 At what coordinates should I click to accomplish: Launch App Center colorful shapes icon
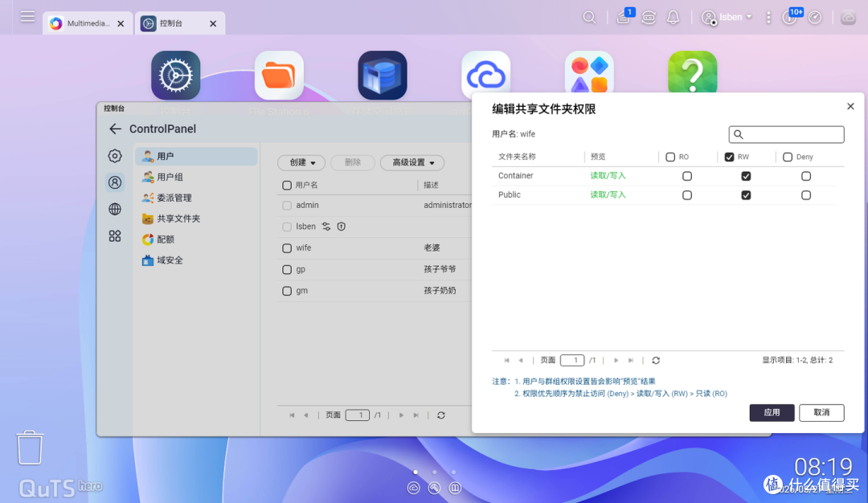pyautogui.click(x=589, y=73)
